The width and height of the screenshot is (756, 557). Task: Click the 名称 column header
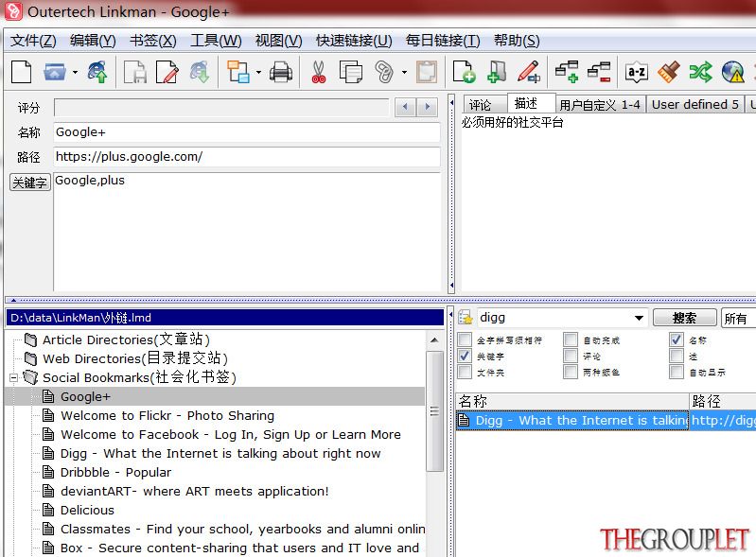pyautogui.click(x=572, y=401)
